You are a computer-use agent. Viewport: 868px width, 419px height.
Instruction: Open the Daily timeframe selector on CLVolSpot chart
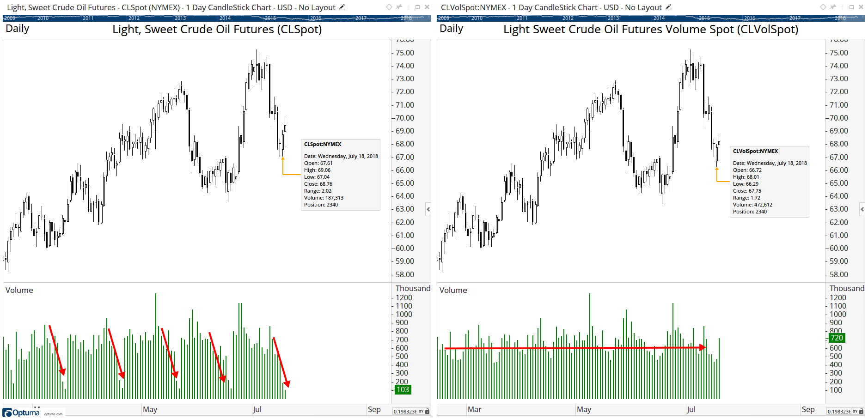(452, 29)
